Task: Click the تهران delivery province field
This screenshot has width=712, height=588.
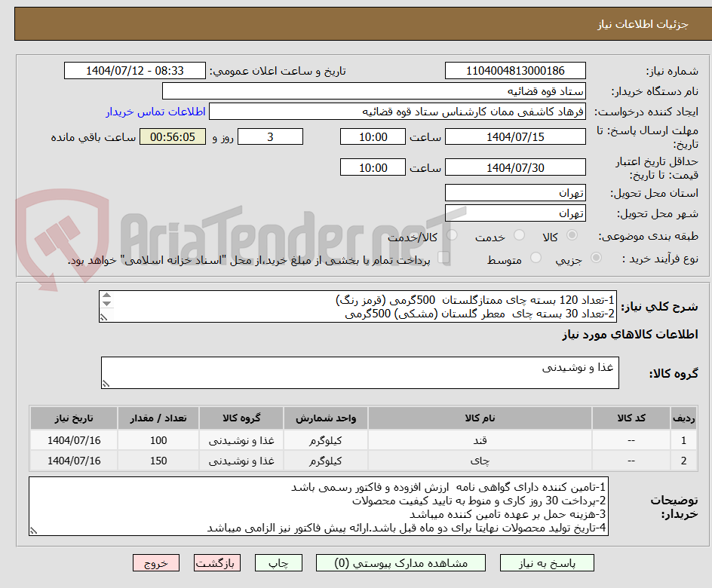Action: 515,192
